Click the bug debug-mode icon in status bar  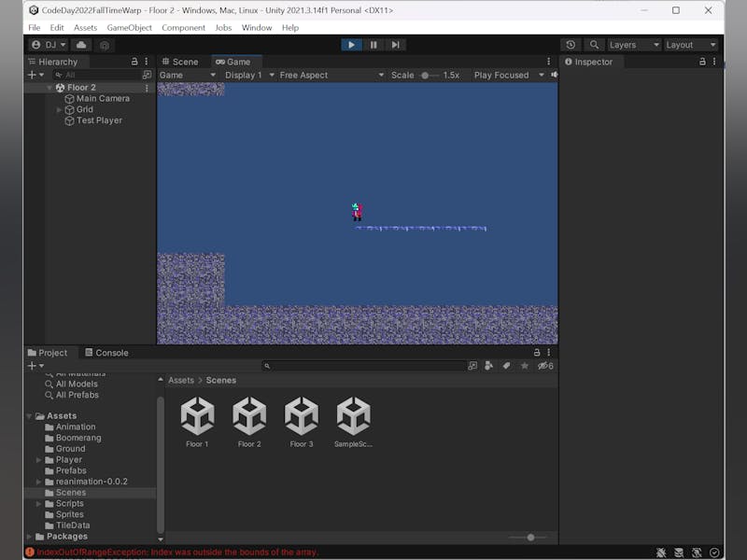(661, 553)
